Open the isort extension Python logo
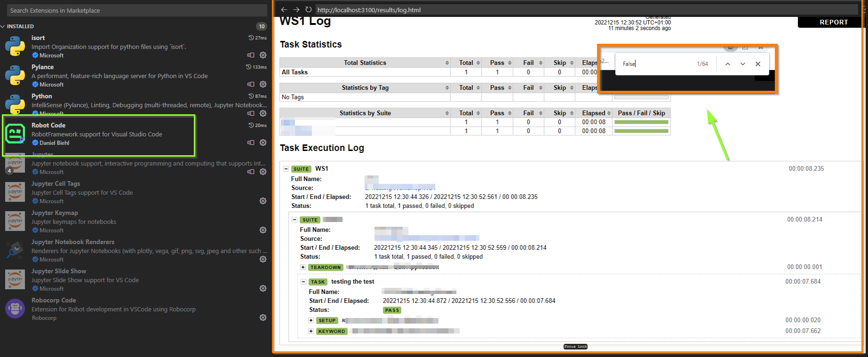 (15, 46)
